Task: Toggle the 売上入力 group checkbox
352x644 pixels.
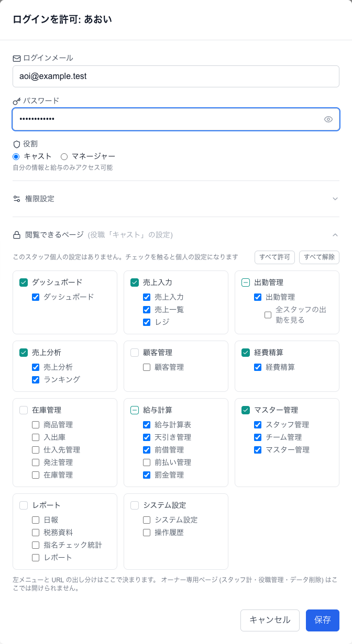Action: [x=135, y=283]
